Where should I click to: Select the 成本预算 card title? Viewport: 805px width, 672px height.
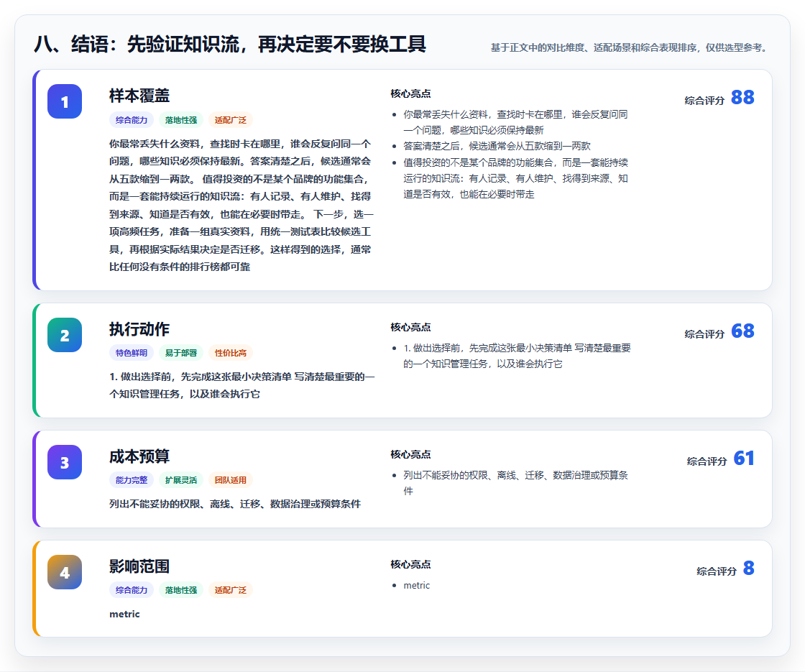[x=139, y=456]
